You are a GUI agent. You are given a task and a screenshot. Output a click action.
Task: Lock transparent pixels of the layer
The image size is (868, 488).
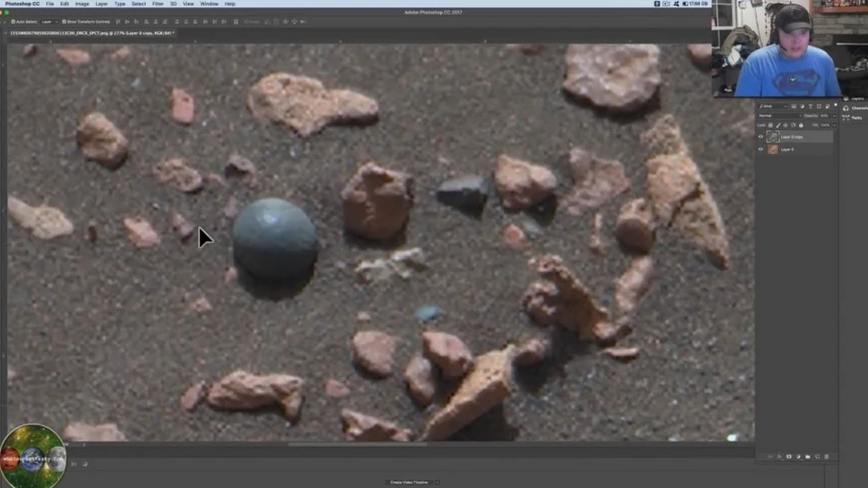(x=770, y=125)
